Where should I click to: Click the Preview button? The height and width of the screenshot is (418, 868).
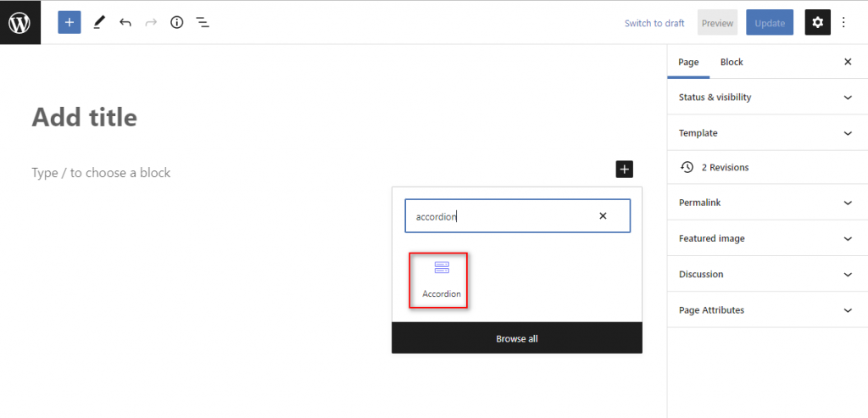717,23
